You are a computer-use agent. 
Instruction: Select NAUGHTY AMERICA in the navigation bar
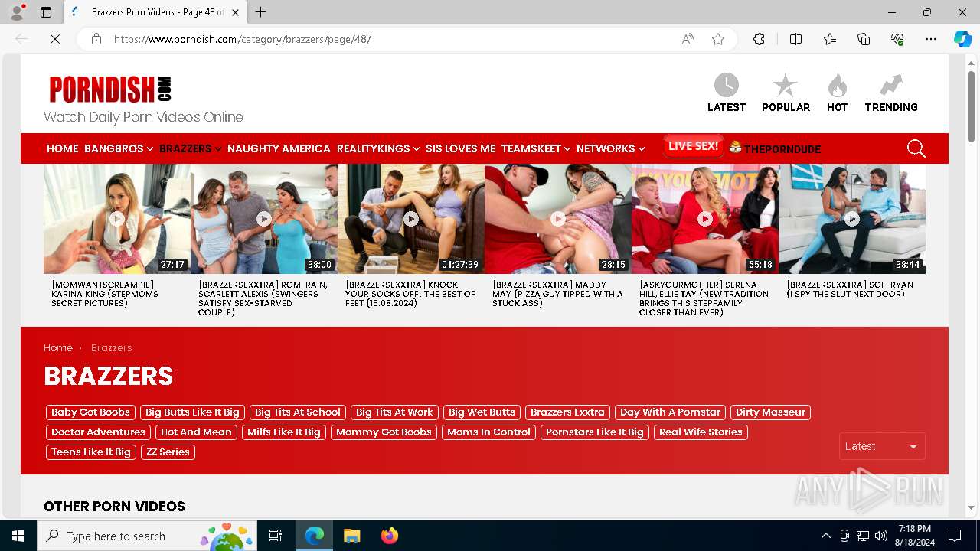pyautogui.click(x=279, y=148)
